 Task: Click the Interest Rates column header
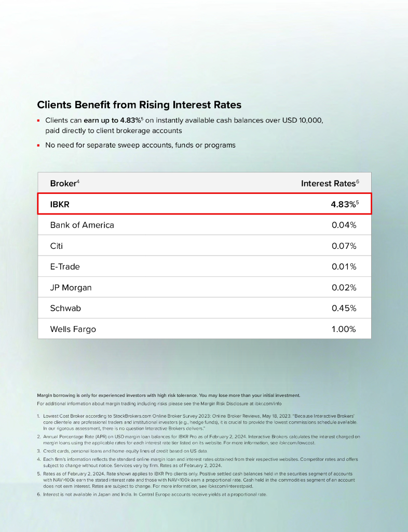click(328, 183)
